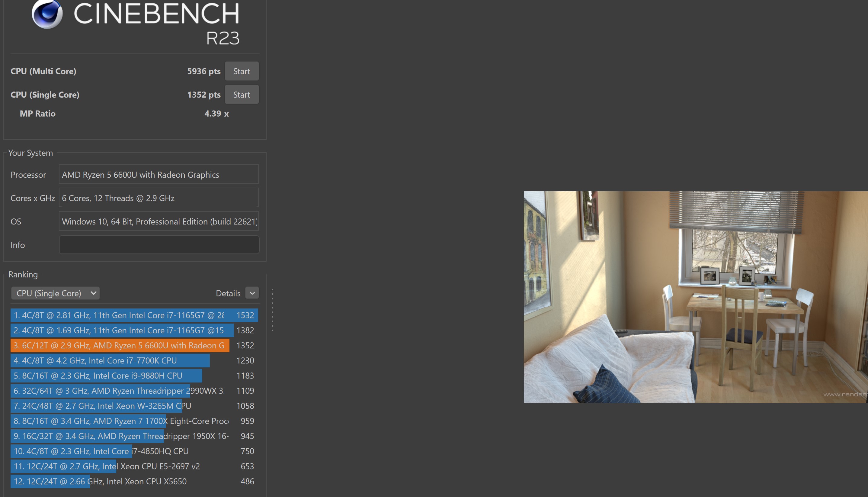Click the CPU (Single Core) label above MP Ratio
Image resolution: width=868 pixels, height=497 pixels.
(45, 95)
